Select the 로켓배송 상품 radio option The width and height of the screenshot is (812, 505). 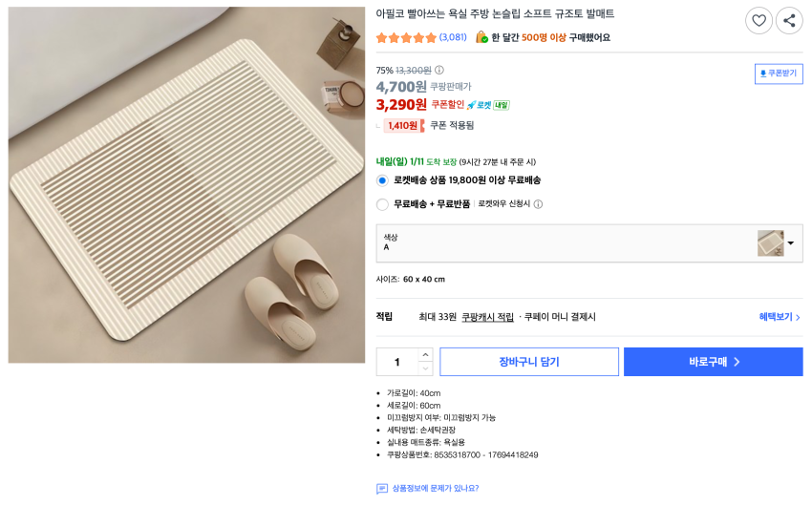point(382,180)
